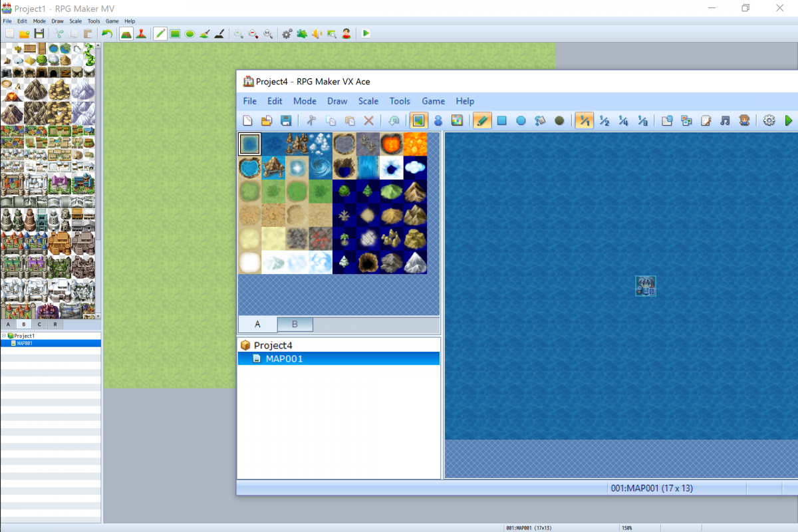
Task: Open the Database gears icon in MV toolbar
Action: pos(287,33)
